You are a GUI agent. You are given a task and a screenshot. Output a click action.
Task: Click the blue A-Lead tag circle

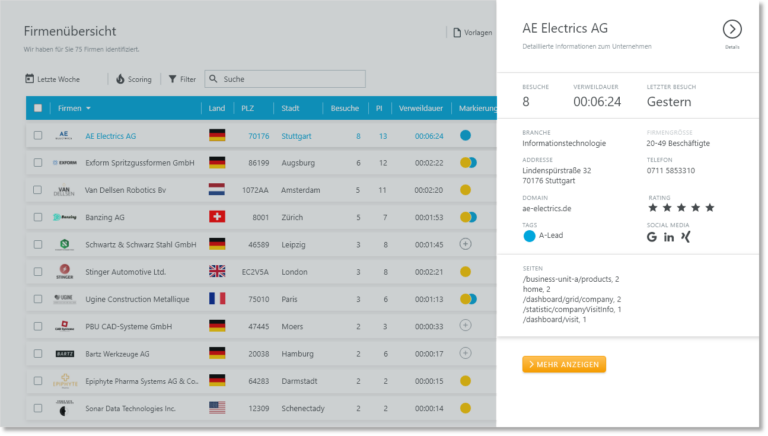click(x=529, y=236)
